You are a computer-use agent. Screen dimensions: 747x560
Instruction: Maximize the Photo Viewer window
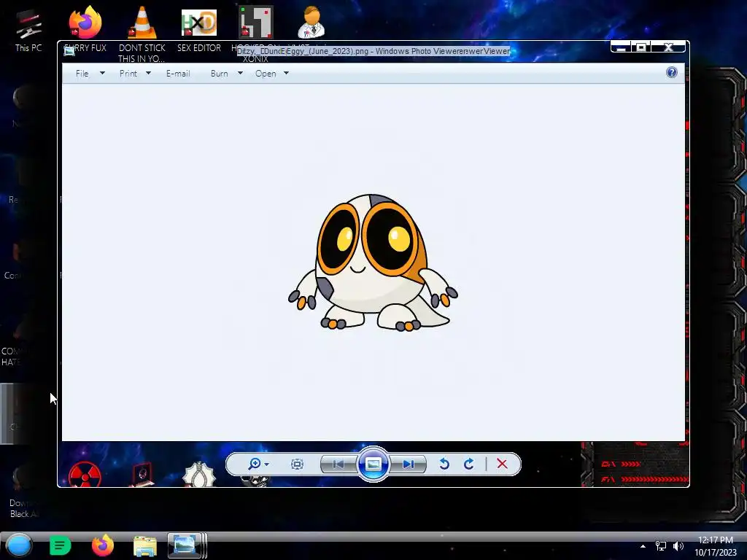[641, 47]
